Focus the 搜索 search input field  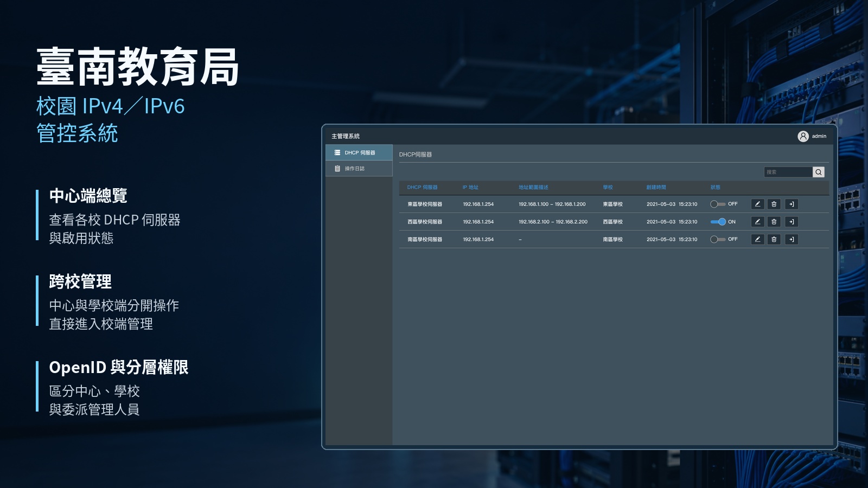point(788,172)
